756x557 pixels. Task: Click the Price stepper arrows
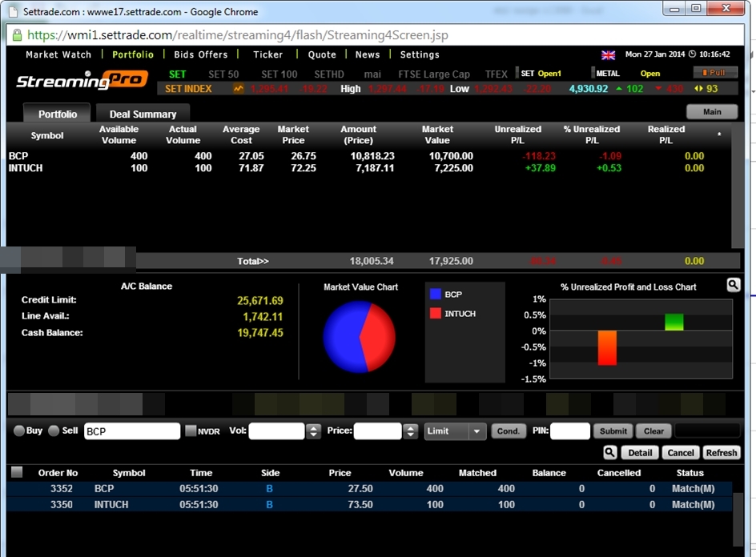coord(410,431)
